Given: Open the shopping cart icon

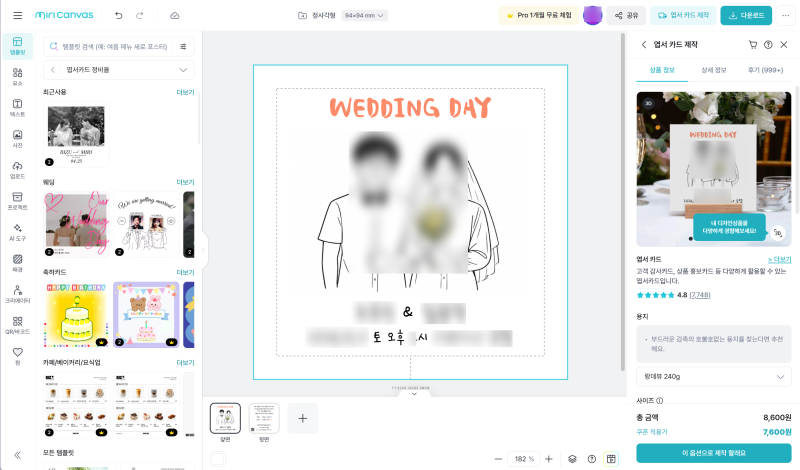Looking at the screenshot, I should point(753,44).
